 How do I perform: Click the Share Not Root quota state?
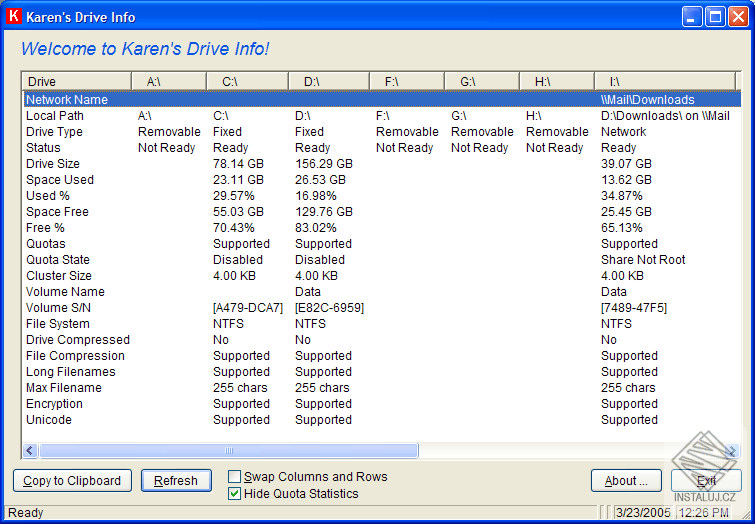643,260
